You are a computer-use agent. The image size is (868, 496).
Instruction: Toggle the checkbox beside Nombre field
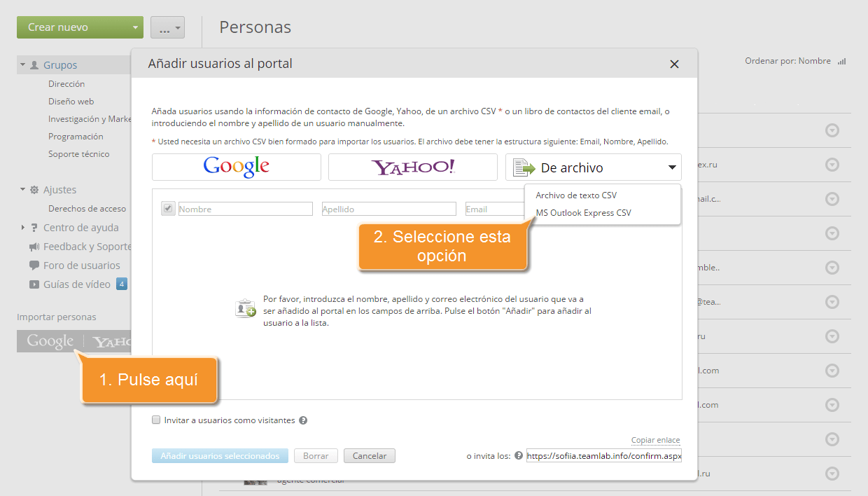(168, 208)
